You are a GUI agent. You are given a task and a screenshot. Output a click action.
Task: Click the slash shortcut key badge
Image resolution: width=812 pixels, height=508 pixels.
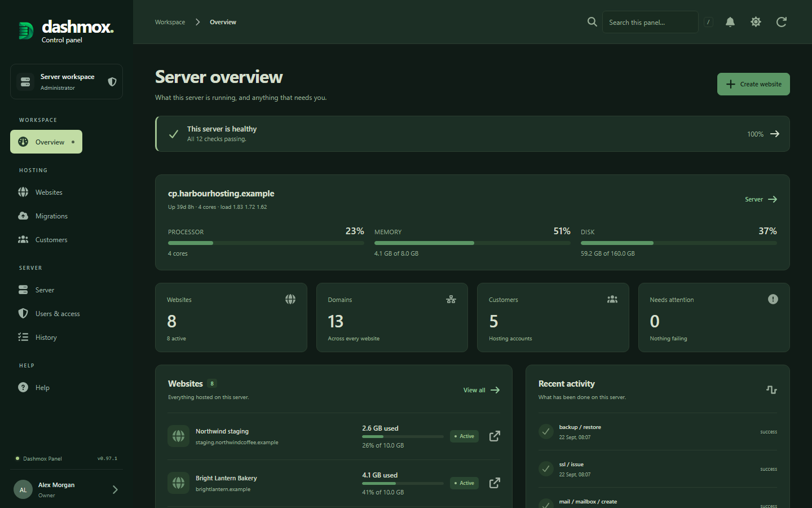coord(708,22)
